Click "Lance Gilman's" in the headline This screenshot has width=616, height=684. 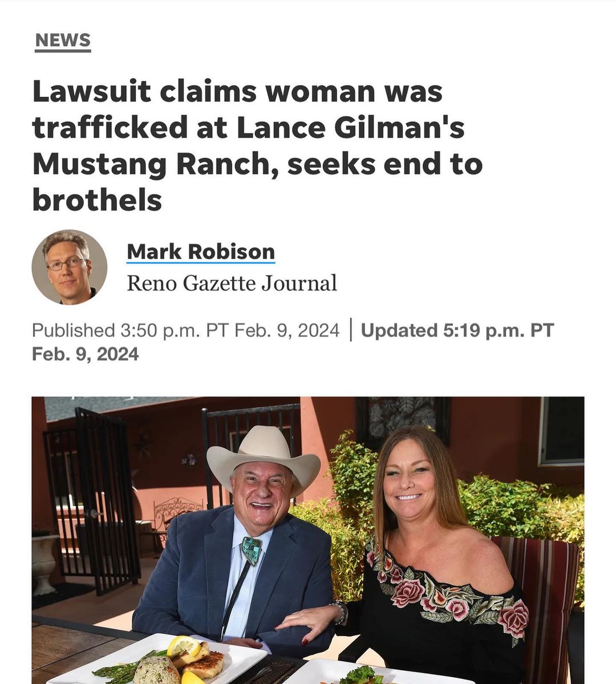click(x=351, y=127)
